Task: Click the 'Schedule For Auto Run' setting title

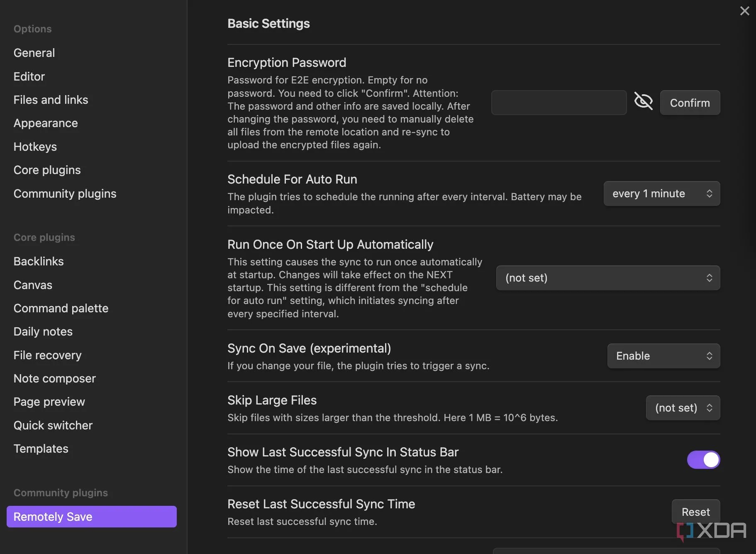Action: tap(292, 179)
